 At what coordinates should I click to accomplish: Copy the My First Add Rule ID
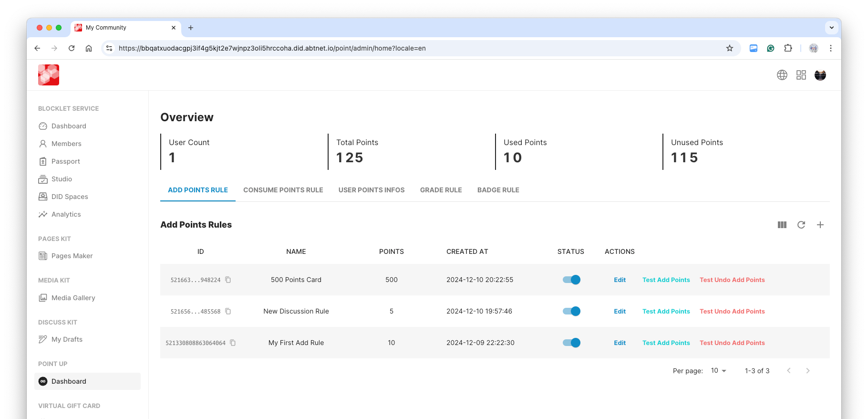pos(233,343)
